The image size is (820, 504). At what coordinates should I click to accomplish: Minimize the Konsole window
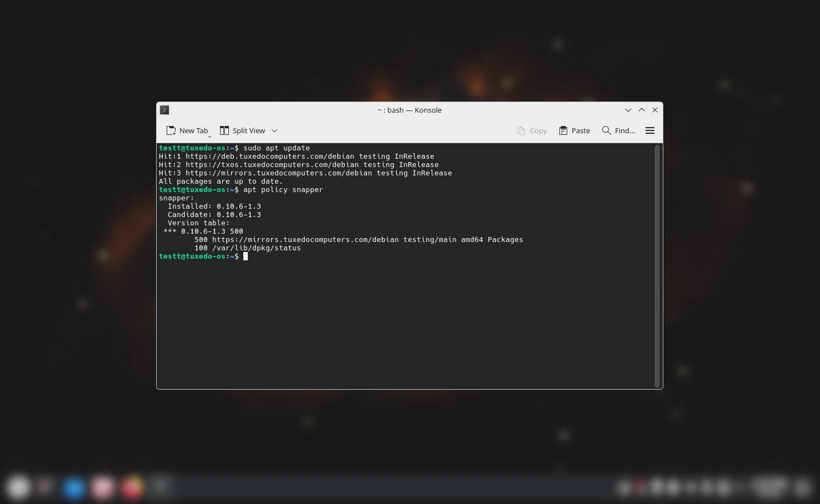pyautogui.click(x=628, y=110)
